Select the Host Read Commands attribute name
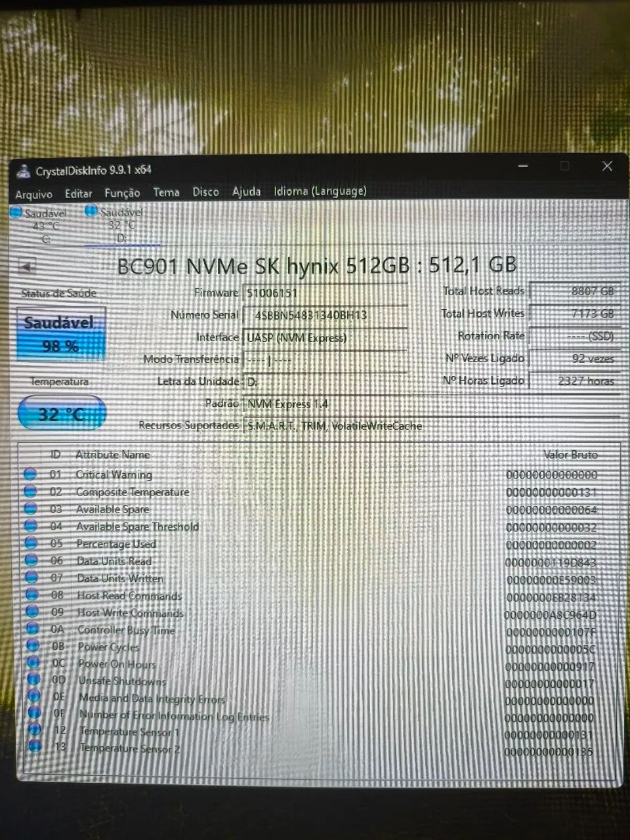 point(130,596)
